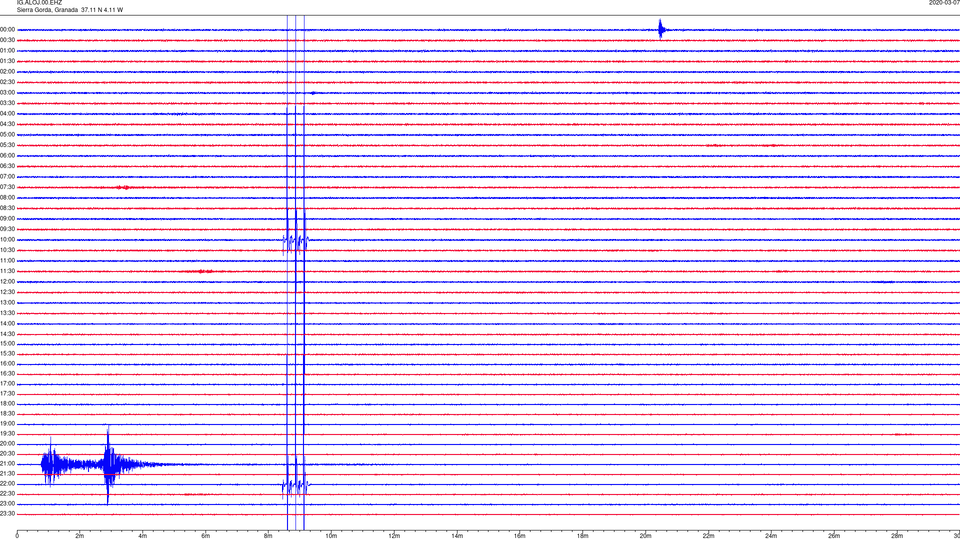Select the 12:00 time row label
The height and width of the screenshot is (540, 960).
[8, 282]
